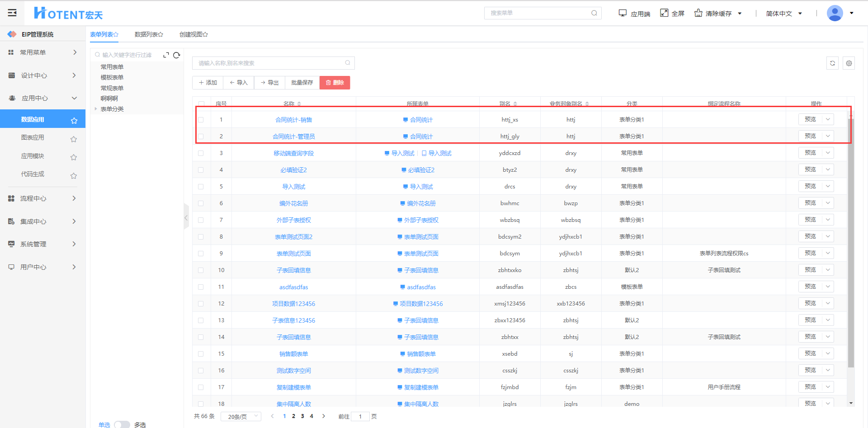
Task: Tick the checkbox for 合同统计-销售 row
Action: pyautogui.click(x=201, y=120)
